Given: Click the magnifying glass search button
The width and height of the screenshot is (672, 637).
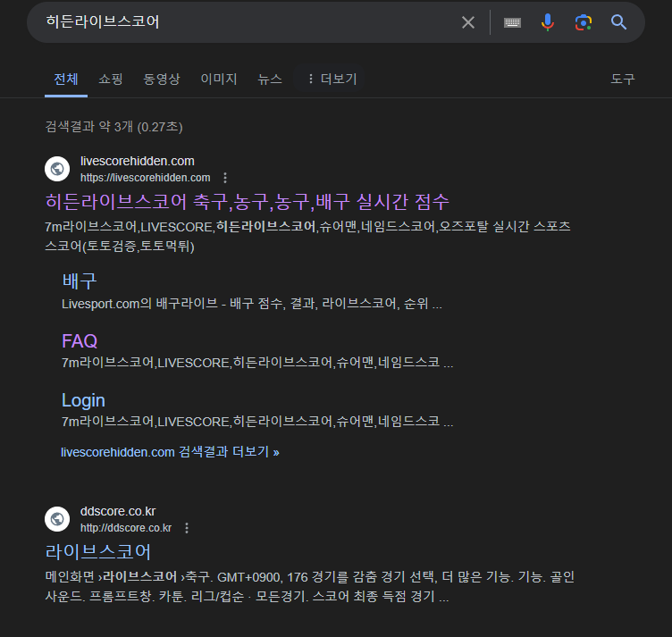Looking at the screenshot, I should point(619,22).
